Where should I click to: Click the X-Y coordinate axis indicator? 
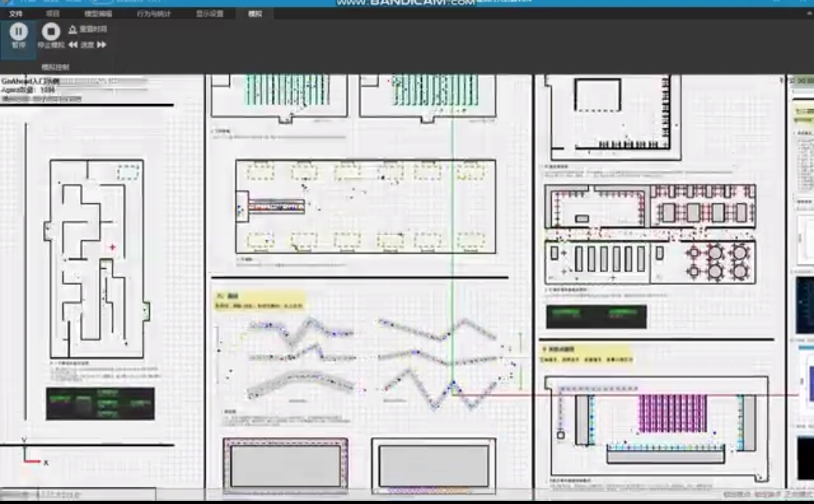pyautogui.click(x=29, y=454)
